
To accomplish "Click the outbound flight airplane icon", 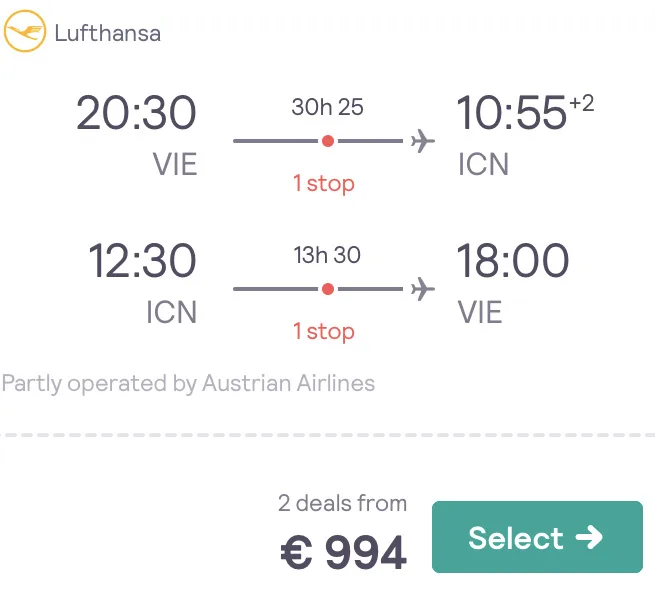I will [422, 141].
